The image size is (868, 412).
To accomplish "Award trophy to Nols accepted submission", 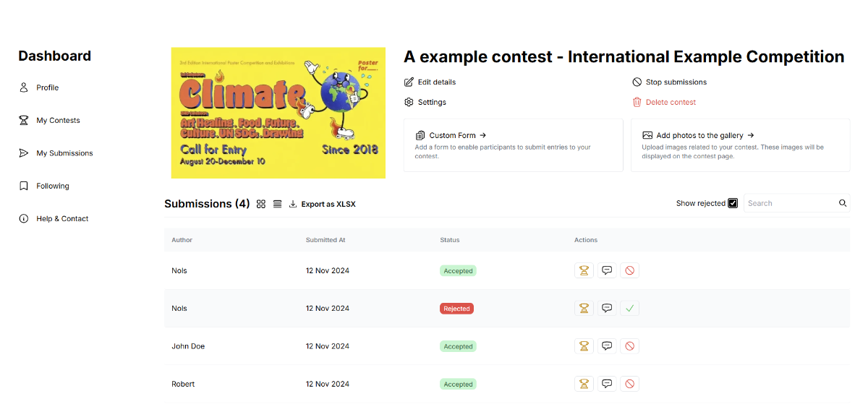I will [x=584, y=270].
